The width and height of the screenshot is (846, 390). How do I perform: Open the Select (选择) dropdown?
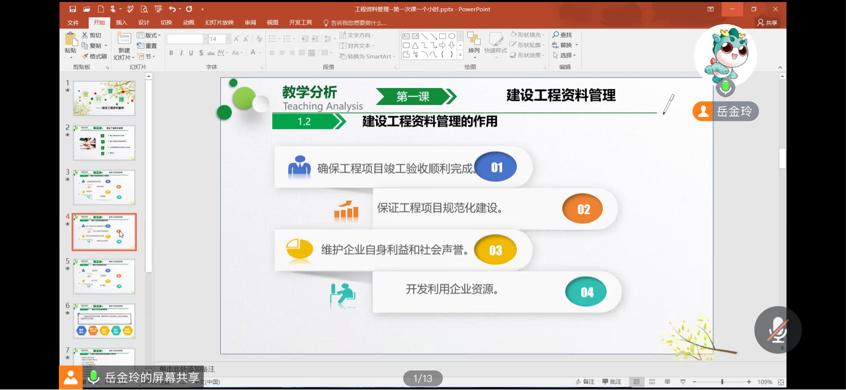pos(564,55)
